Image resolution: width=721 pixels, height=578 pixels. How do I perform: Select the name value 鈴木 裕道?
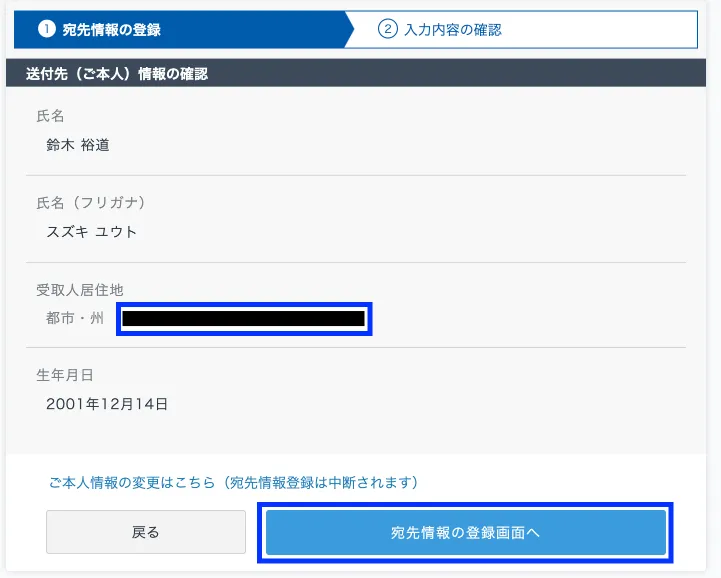[78, 145]
